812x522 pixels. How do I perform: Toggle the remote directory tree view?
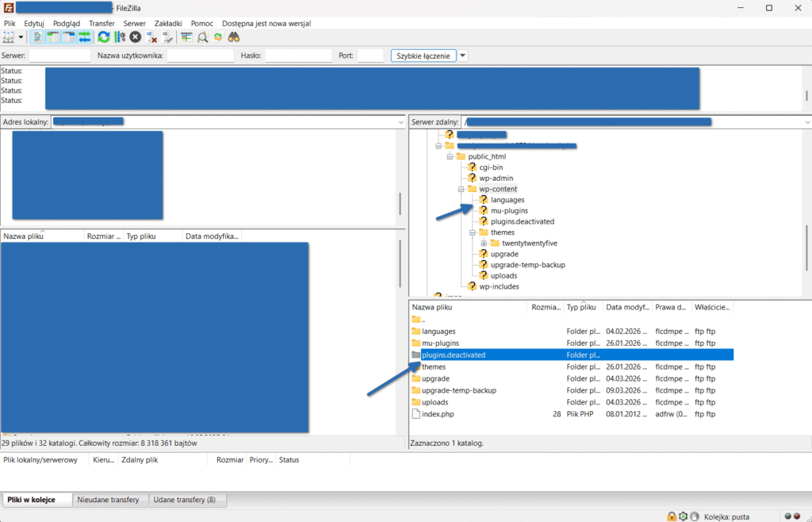pos(69,37)
